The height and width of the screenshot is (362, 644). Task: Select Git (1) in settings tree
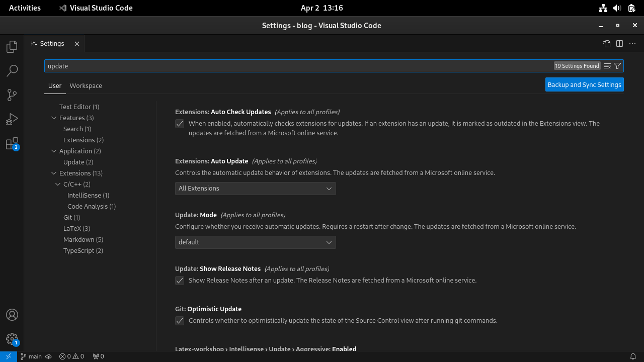pyautogui.click(x=71, y=217)
